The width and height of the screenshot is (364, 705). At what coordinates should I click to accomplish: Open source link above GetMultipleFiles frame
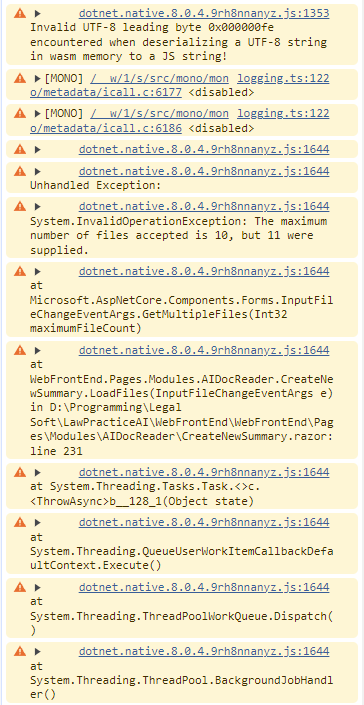[x=204, y=271]
